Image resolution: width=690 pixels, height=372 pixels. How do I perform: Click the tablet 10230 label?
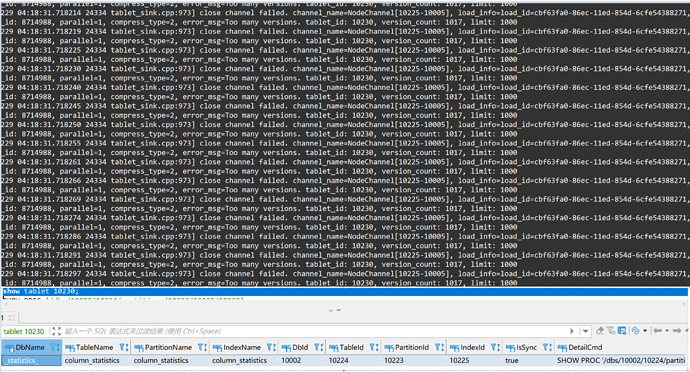point(24,331)
